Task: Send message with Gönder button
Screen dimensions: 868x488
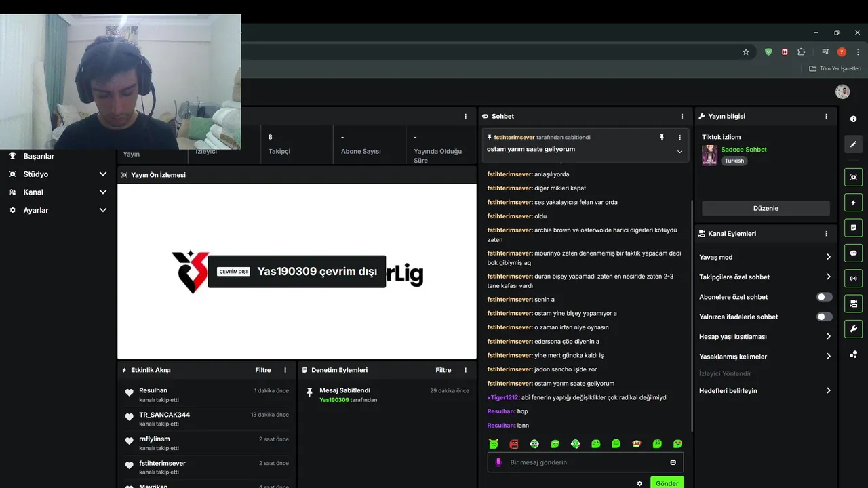Action: (667, 483)
